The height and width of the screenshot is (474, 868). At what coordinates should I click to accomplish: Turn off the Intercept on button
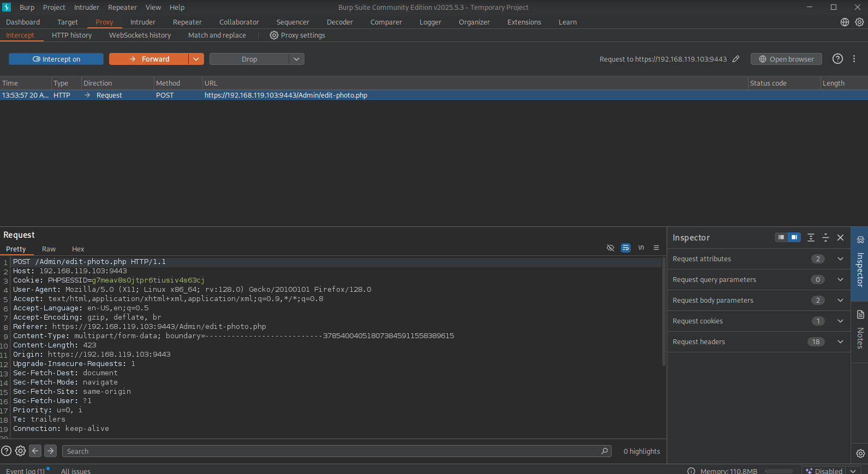click(56, 59)
